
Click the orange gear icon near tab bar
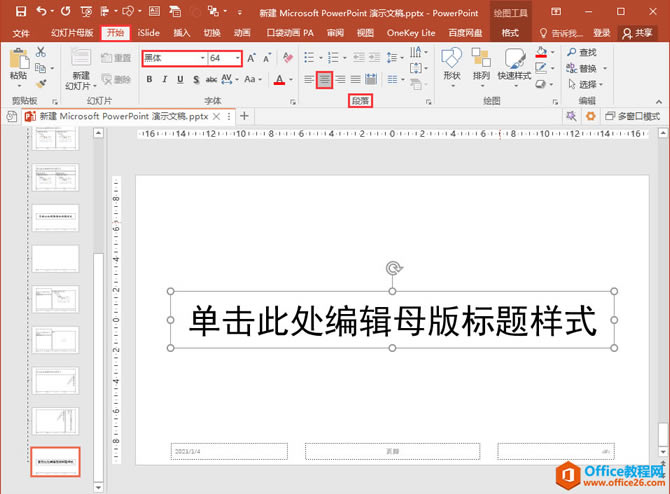pos(591,116)
